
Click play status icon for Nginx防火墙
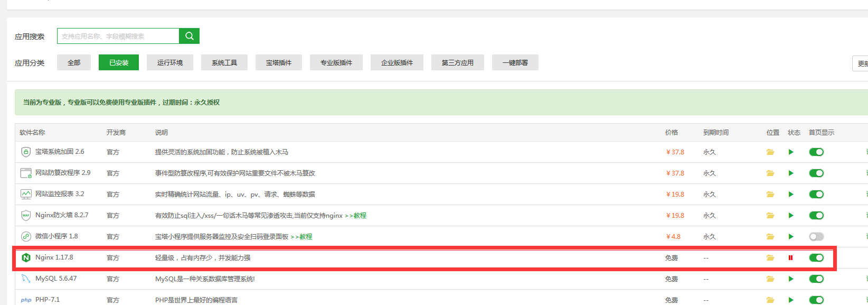pos(791,216)
